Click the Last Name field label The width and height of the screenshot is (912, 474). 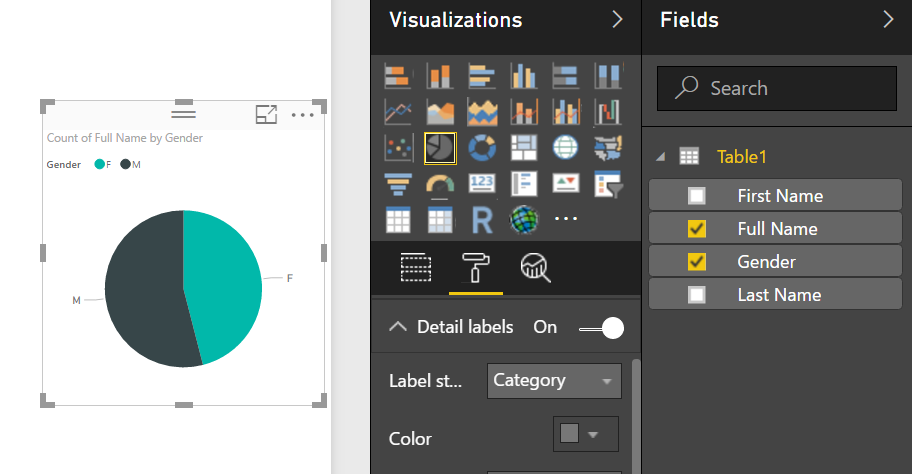(x=779, y=295)
